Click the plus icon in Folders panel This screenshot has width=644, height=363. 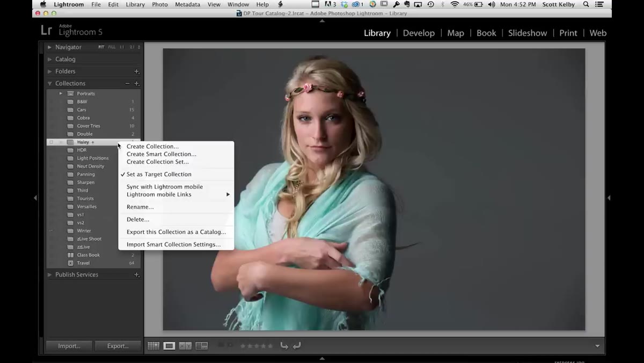[x=136, y=71]
